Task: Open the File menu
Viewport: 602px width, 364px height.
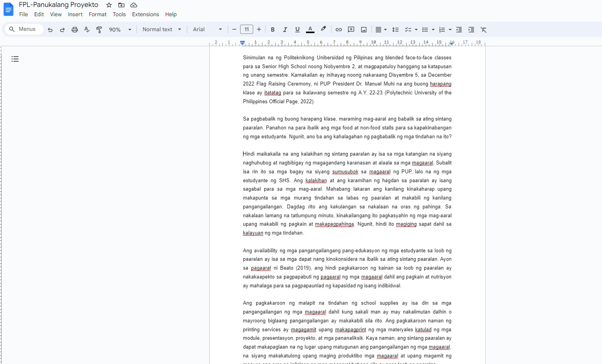Action: [24, 14]
